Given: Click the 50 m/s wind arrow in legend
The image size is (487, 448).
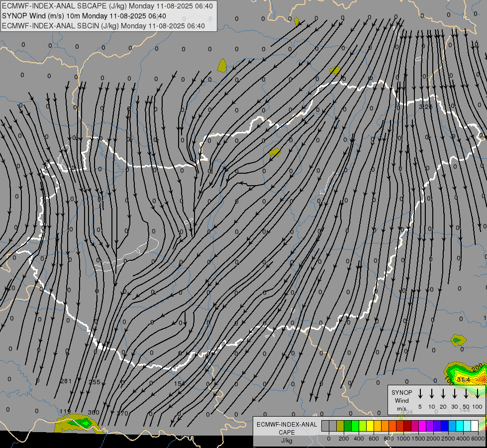Looking at the screenshot, I should point(466,394).
